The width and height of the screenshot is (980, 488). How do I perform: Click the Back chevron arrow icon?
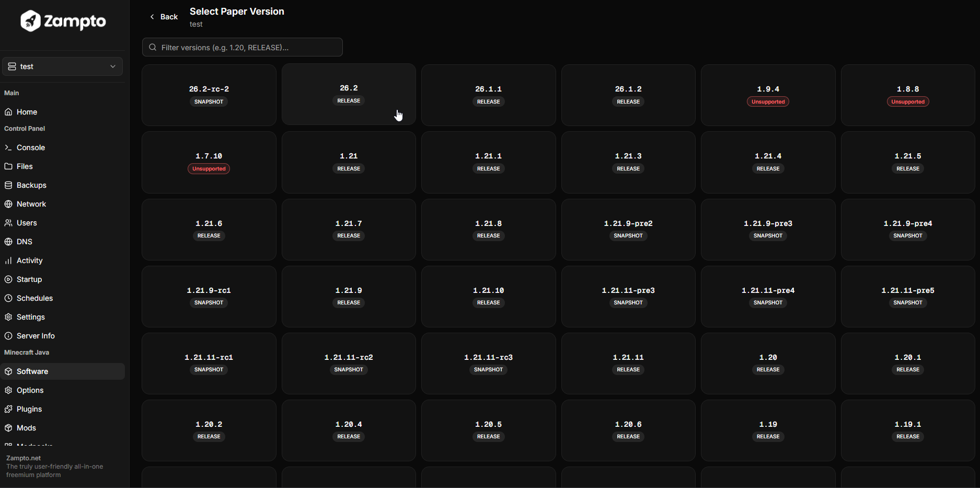coord(152,17)
